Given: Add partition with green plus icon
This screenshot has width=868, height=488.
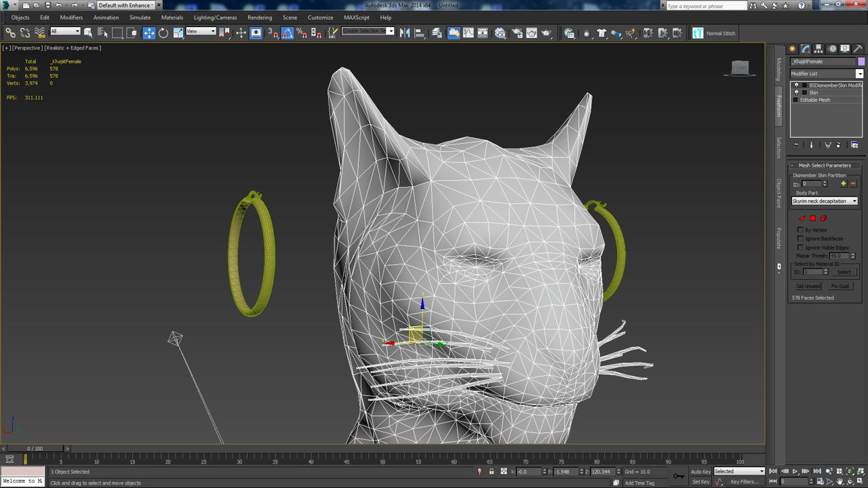Looking at the screenshot, I should (x=844, y=184).
